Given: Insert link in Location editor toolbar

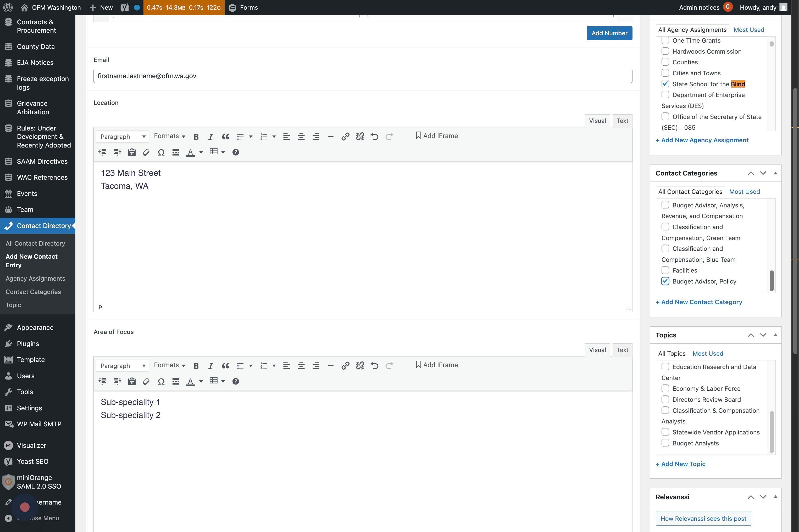Looking at the screenshot, I should pos(345,137).
